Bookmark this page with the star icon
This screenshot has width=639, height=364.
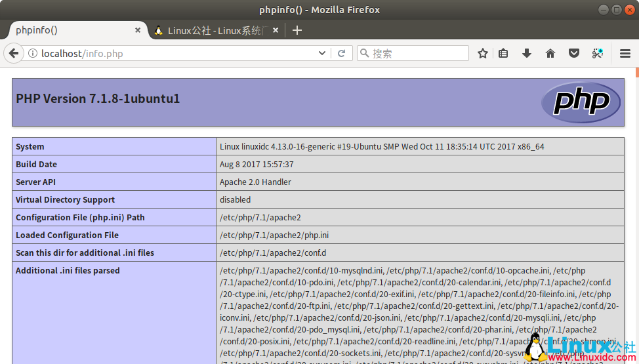click(482, 53)
